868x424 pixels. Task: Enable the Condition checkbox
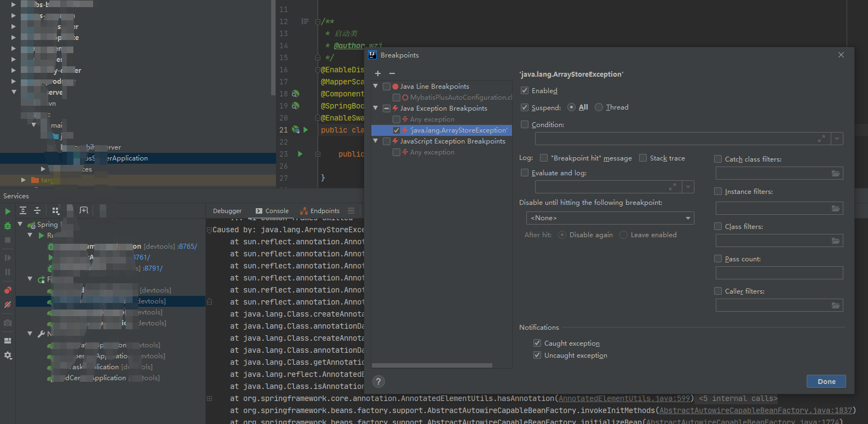[x=525, y=124]
